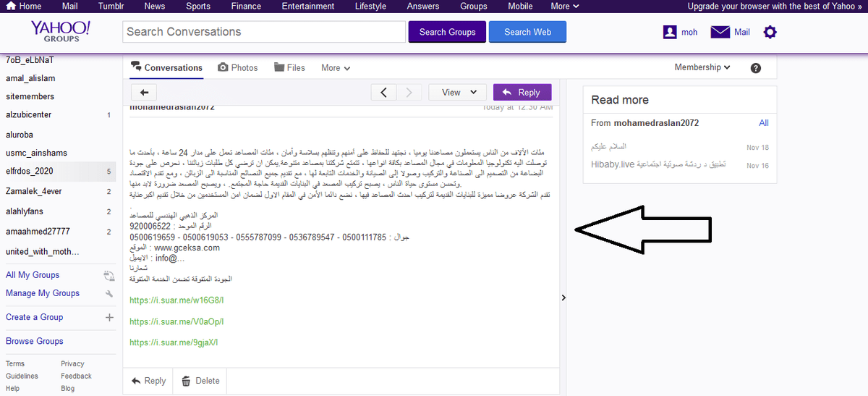Go back with the left arrow button
Image resolution: width=868 pixels, height=396 pixels.
tap(144, 93)
